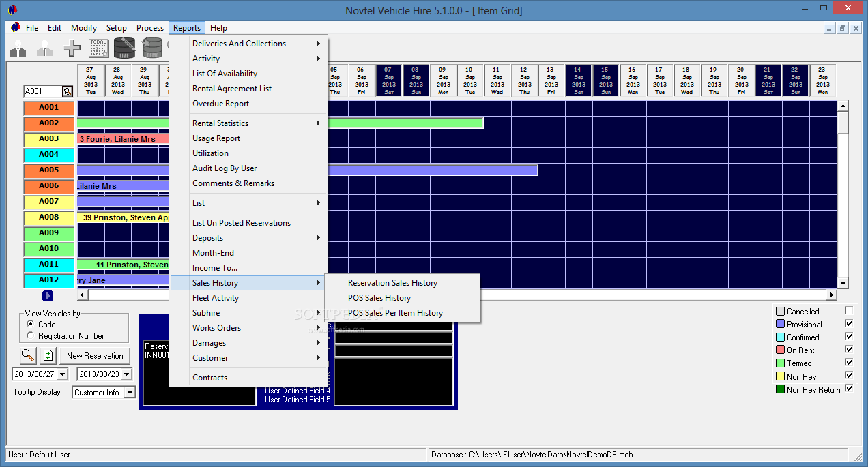Open the application icon menu left of File
868x467 pixels.
[16, 28]
